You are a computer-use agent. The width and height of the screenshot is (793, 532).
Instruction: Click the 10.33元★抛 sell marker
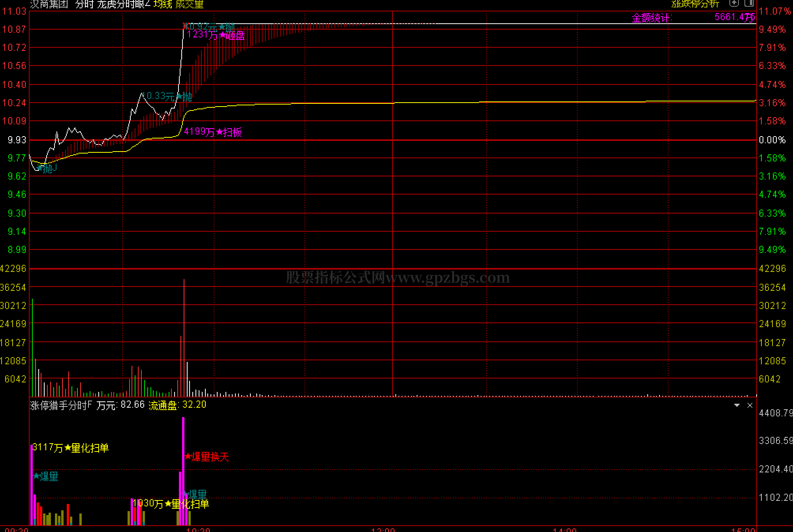point(167,96)
